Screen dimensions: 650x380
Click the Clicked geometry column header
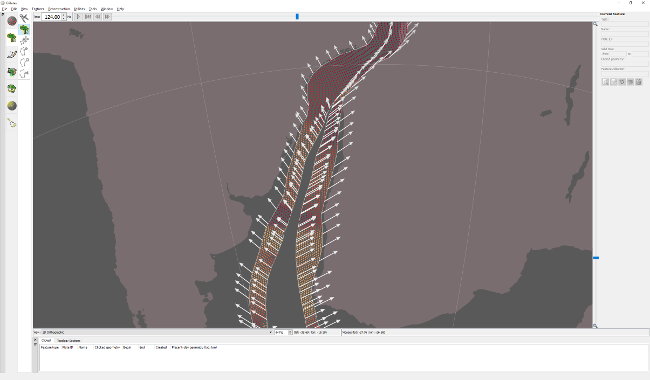(107, 348)
